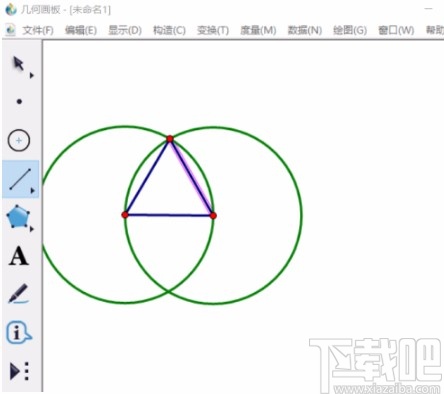Select the Marker pen tool

pos(19,294)
